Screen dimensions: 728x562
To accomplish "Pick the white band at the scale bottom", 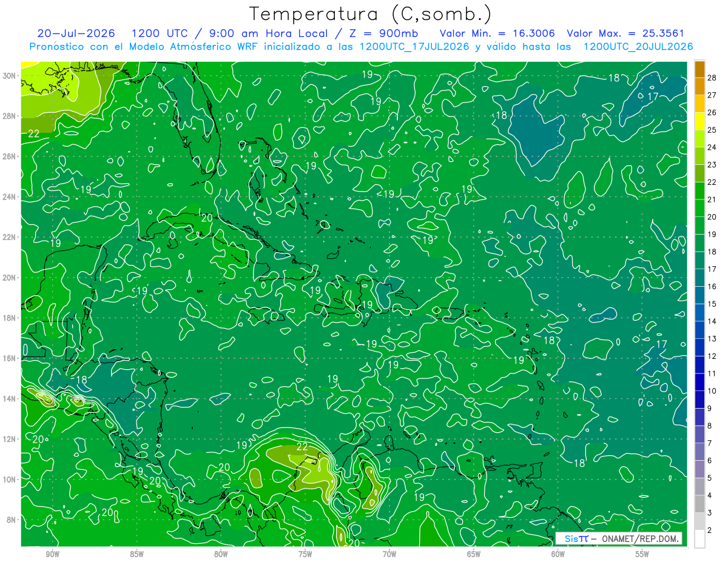I will click(x=699, y=538).
